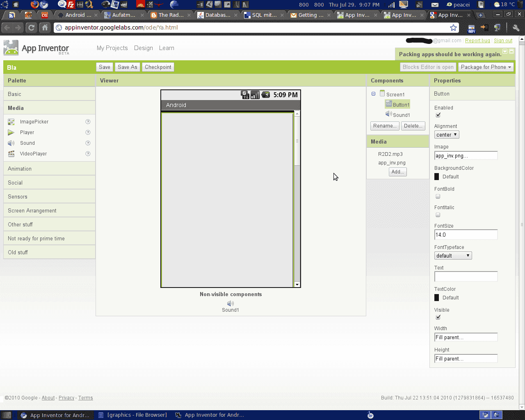
Task: Click the TextColor black swatch
Action: [x=437, y=298]
